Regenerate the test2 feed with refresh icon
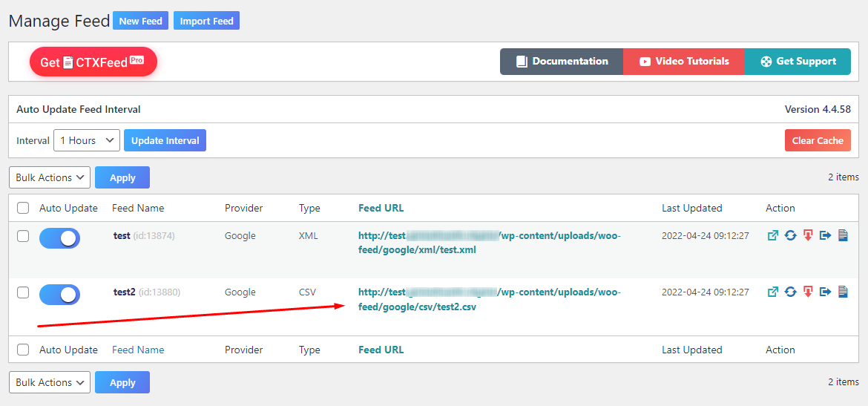The image size is (868, 406). (791, 292)
